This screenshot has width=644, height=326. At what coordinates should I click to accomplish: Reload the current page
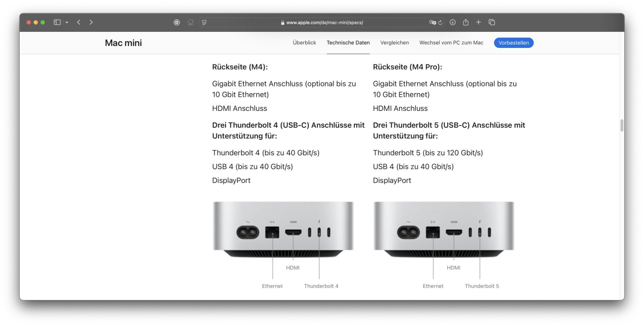click(x=440, y=22)
